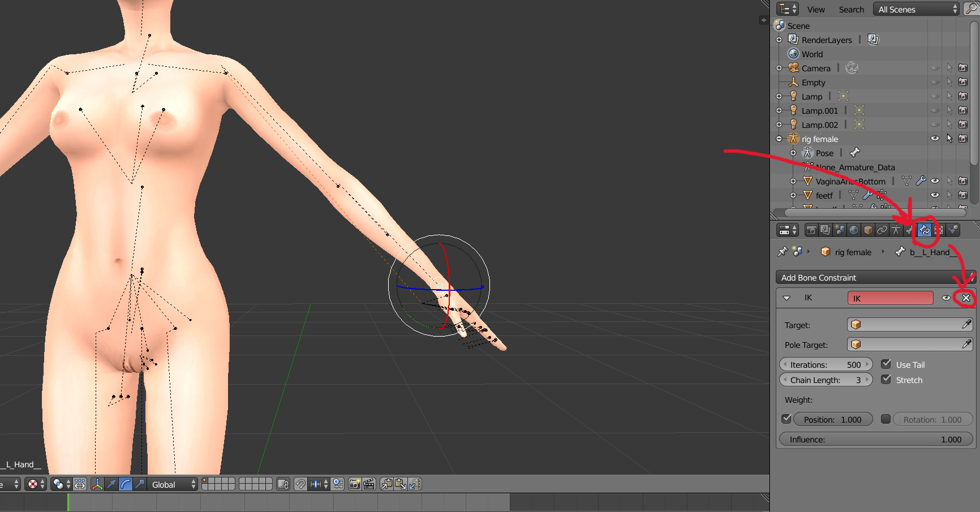Click the paste flipped pose icon
This screenshot has height=512, width=980.
point(415,484)
